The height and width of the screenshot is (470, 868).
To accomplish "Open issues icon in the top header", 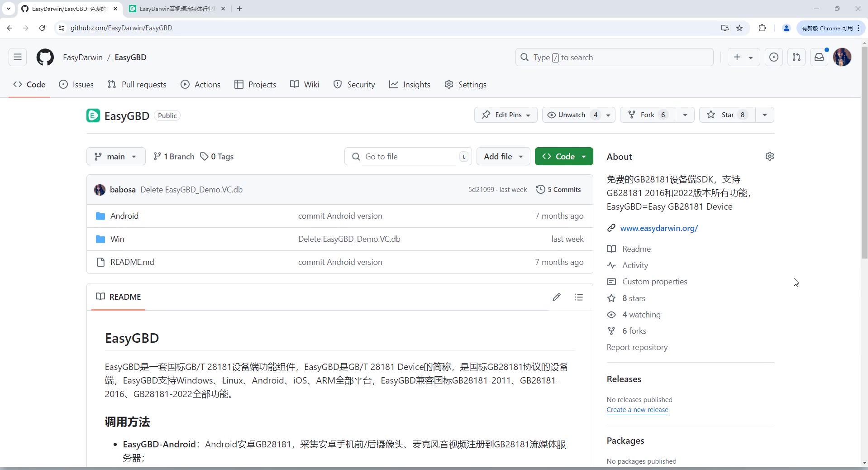I will pyautogui.click(x=773, y=58).
